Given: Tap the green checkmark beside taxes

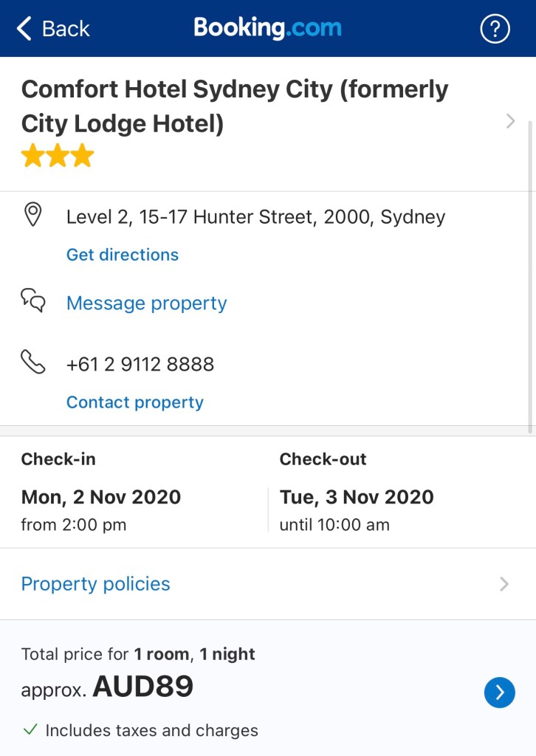Looking at the screenshot, I should pos(30,730).
